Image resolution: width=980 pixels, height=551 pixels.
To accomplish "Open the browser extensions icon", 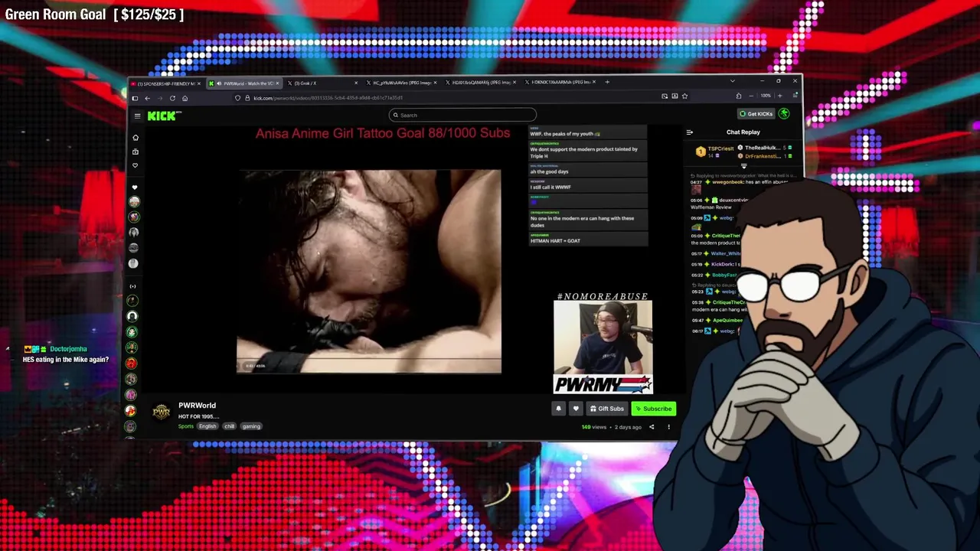I will coord(739,96).
